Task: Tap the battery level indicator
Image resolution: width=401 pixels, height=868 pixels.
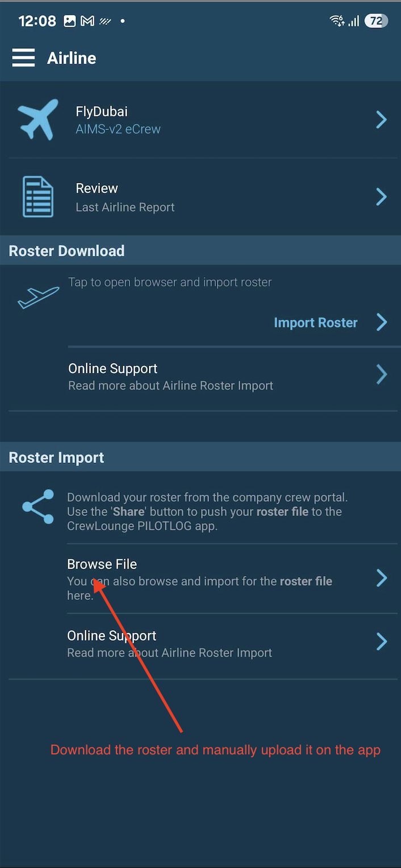Action: pos(376,21)
